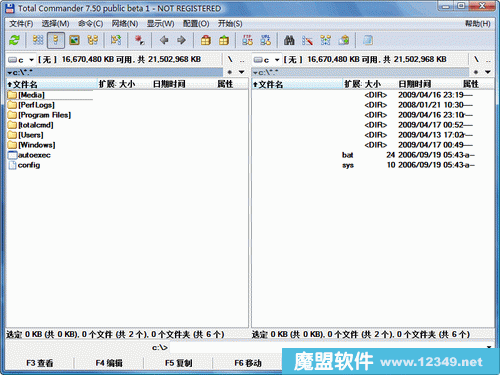500x375 pixels.
Task: Open the 显示(W) menu
Action: (x=160, y=24)
